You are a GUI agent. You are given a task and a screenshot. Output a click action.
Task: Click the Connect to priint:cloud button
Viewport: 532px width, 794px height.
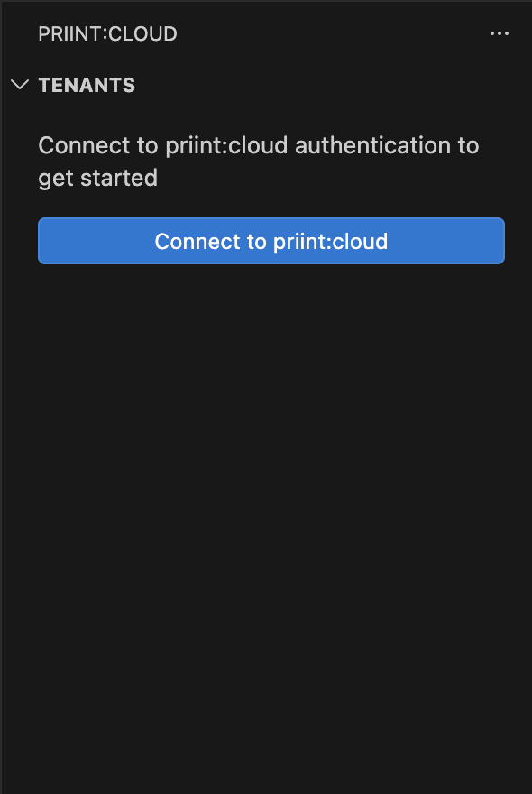(271, 241)
